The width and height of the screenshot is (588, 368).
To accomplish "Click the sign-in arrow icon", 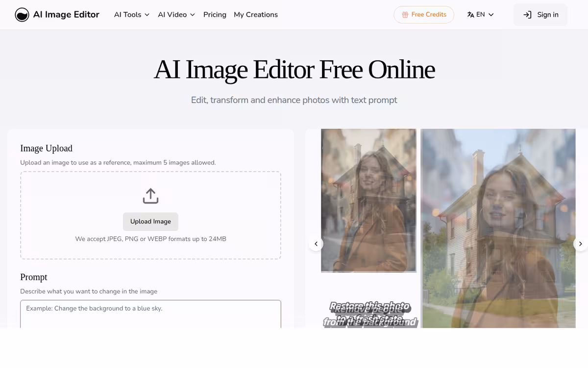I will coord(528,15).
